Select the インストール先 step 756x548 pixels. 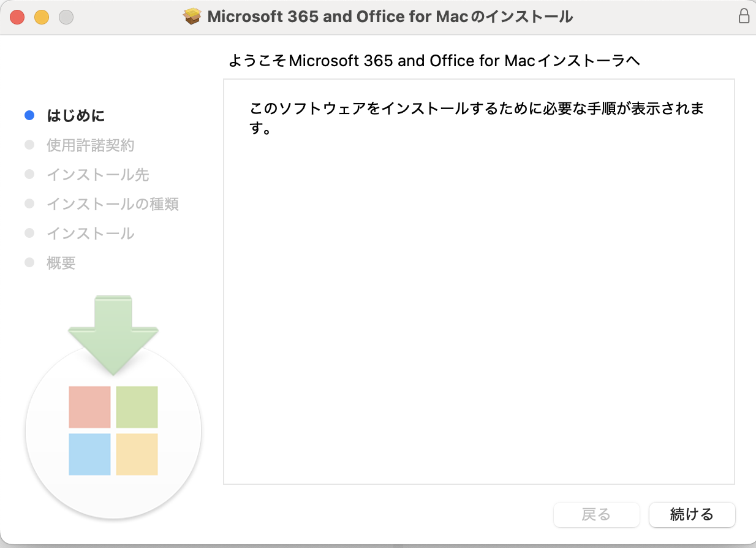pyautogui.click(x=98, y=175)
